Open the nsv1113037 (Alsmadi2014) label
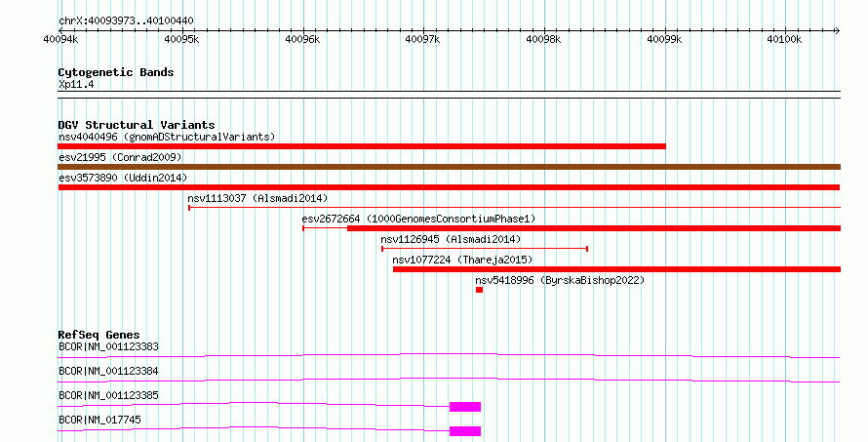The height and width of the screenshot is (442, 868). coord(257,198)
